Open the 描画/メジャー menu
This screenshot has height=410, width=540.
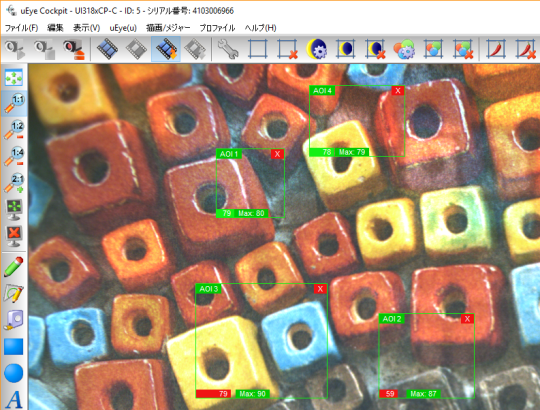click(x=168, y=28)
